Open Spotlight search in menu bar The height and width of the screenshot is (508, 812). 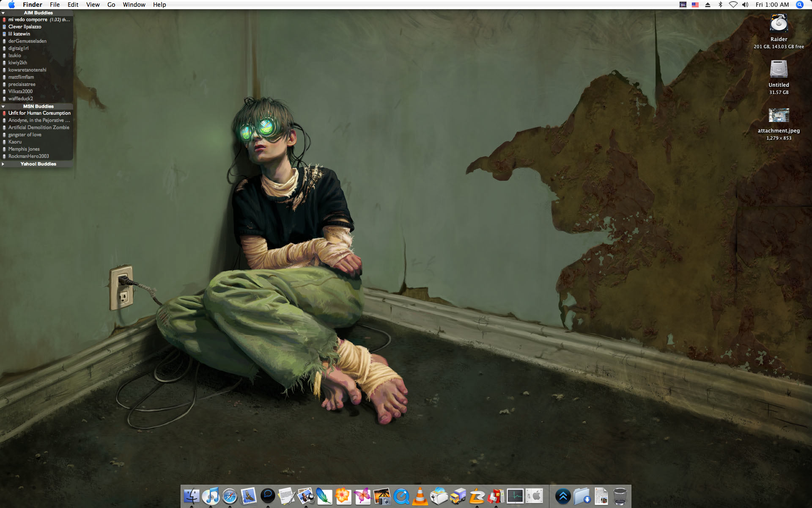click(x=799, y=5)
